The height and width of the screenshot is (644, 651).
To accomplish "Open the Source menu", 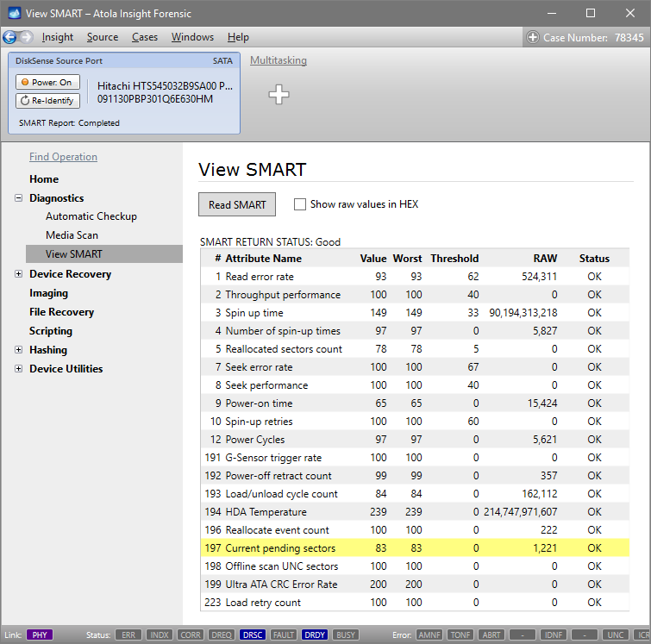I will point(103,37).
